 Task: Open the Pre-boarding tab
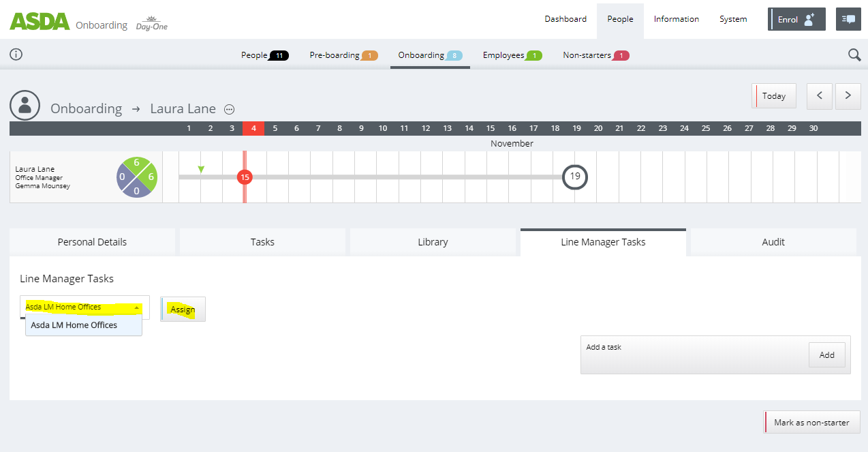pos(343,55)
